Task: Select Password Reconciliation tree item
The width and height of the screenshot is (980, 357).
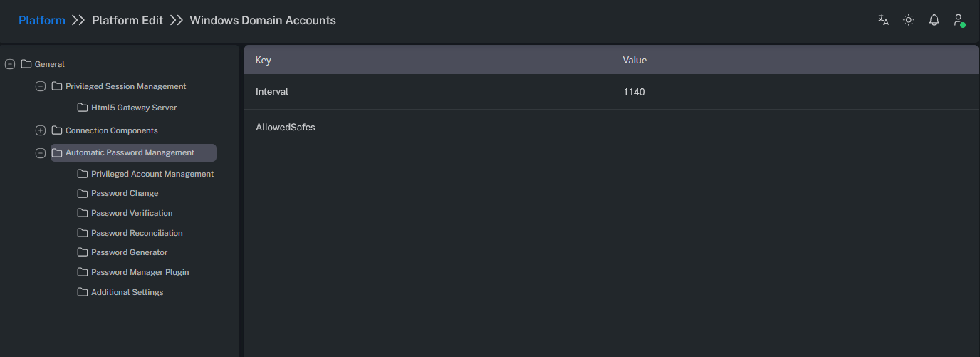Action: [137, 233]
